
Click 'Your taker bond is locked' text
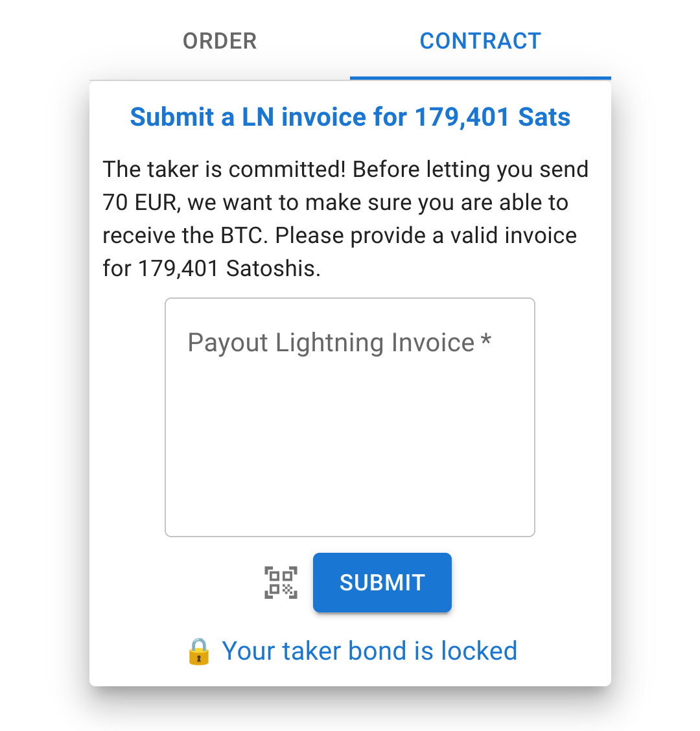click(369, 651)
